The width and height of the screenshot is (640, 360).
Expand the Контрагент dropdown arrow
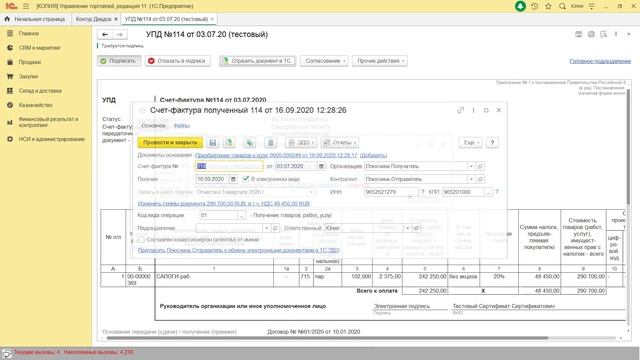[x=471, y=179]
